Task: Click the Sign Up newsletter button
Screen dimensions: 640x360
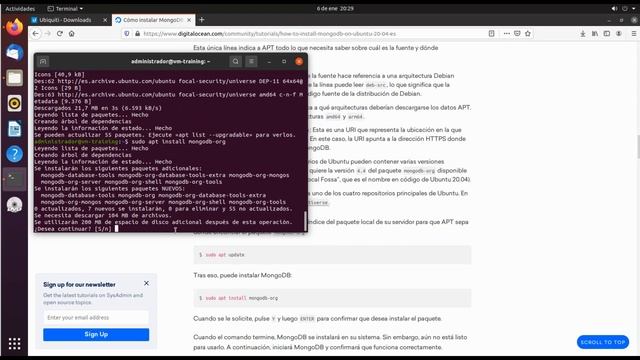Action: [96, 334]
